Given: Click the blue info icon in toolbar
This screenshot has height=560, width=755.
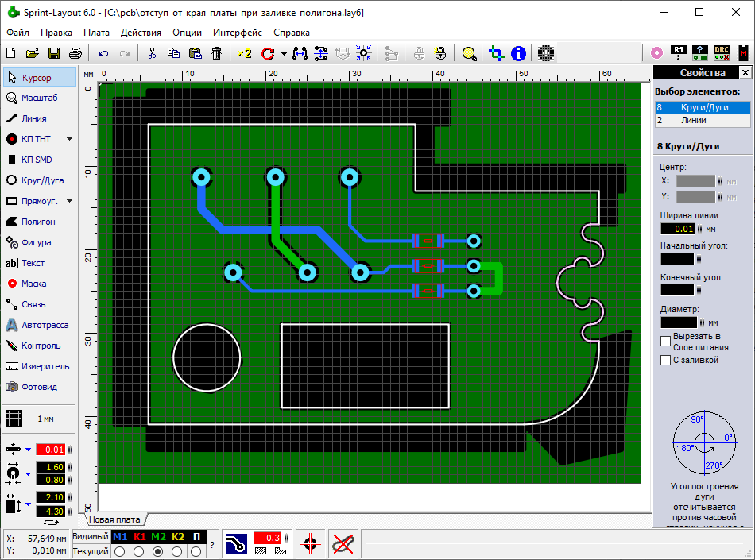Looking at the screenshot, I should [x=519, y=53].
